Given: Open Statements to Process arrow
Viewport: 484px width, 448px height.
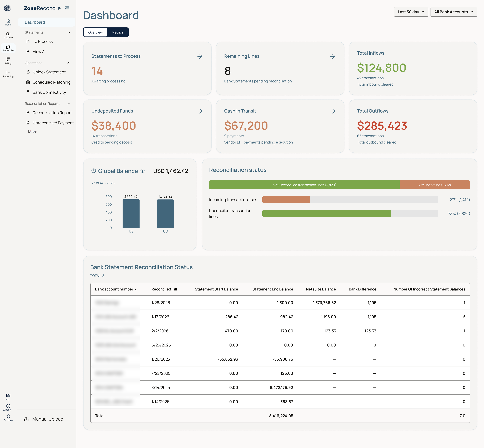Looking at the screenshot, I should point(200,56).
